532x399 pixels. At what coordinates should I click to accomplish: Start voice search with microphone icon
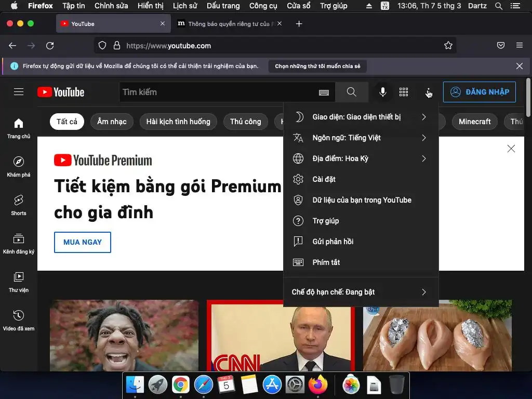(x=383, y=92)
